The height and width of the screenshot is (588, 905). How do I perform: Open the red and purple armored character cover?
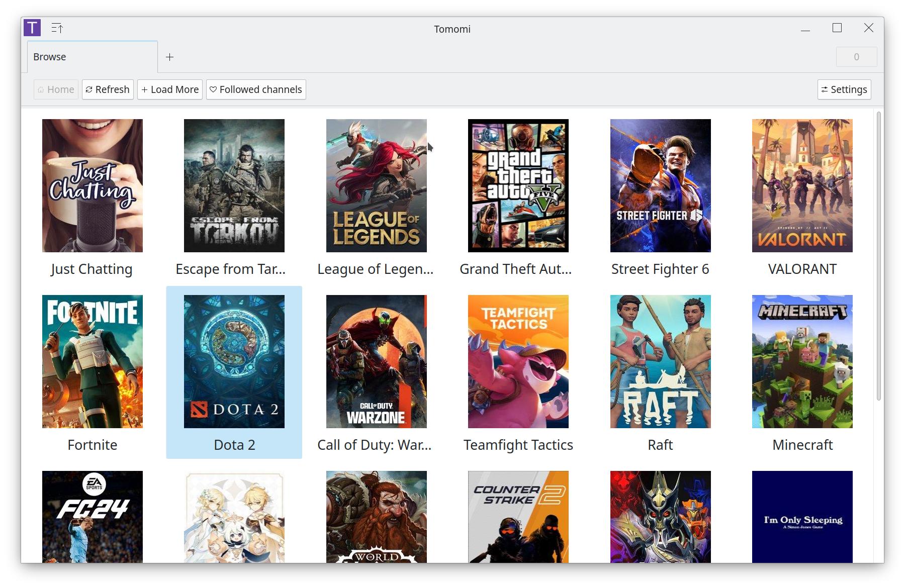tap(661, 517)
